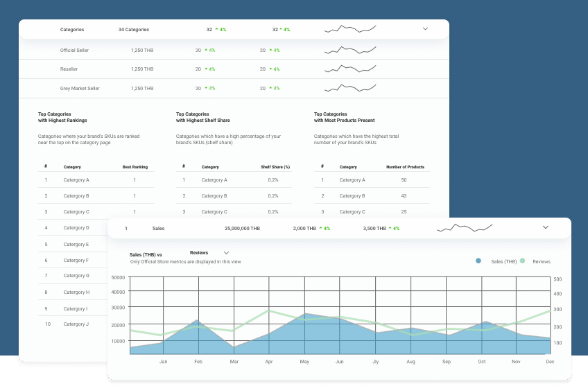
Task: Open the Reviews metric dropdown
Action: 226,253
